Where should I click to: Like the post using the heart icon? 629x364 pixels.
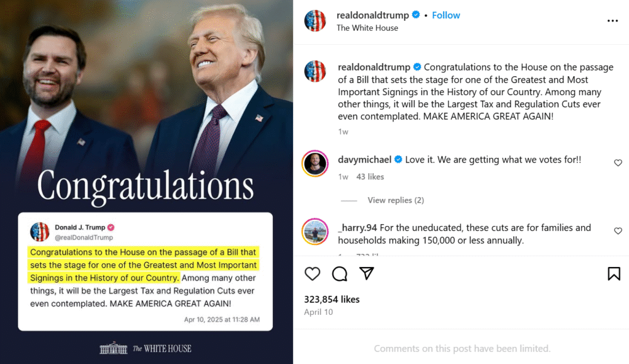coord(312,274)
